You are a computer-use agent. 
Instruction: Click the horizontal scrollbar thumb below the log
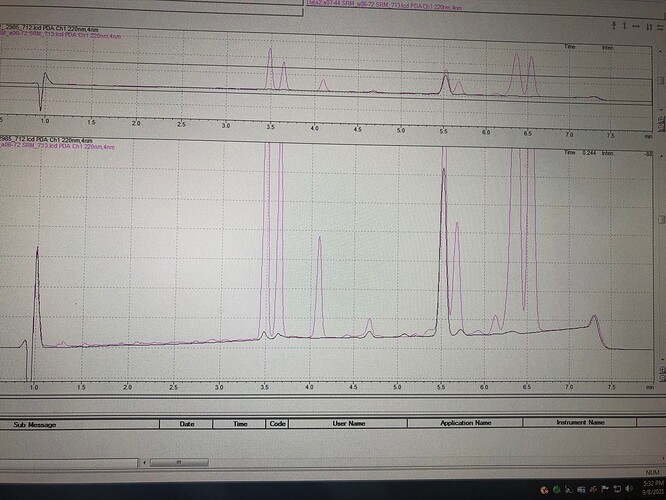tap(177, 463)
